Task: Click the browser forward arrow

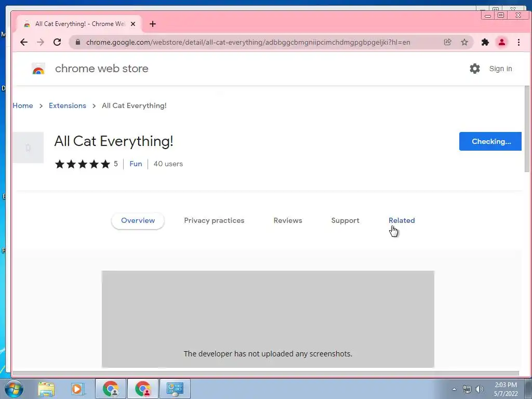Action: coord(41,42)
